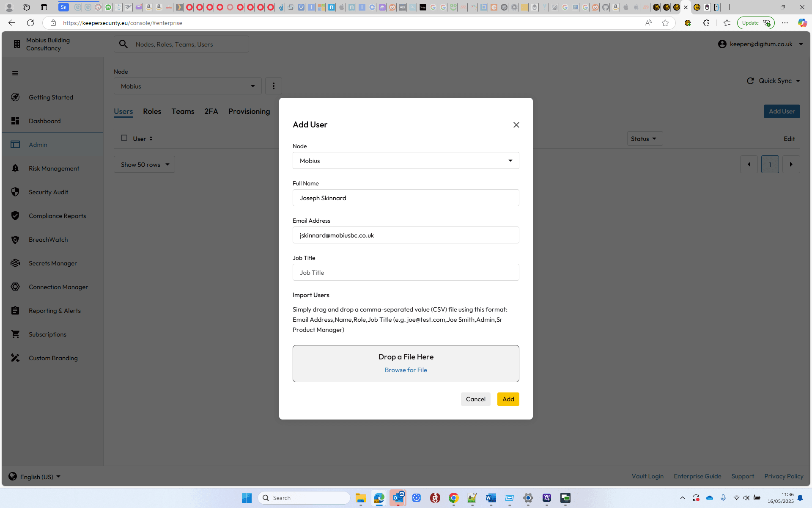Cancel the Add User dialog

475,399
